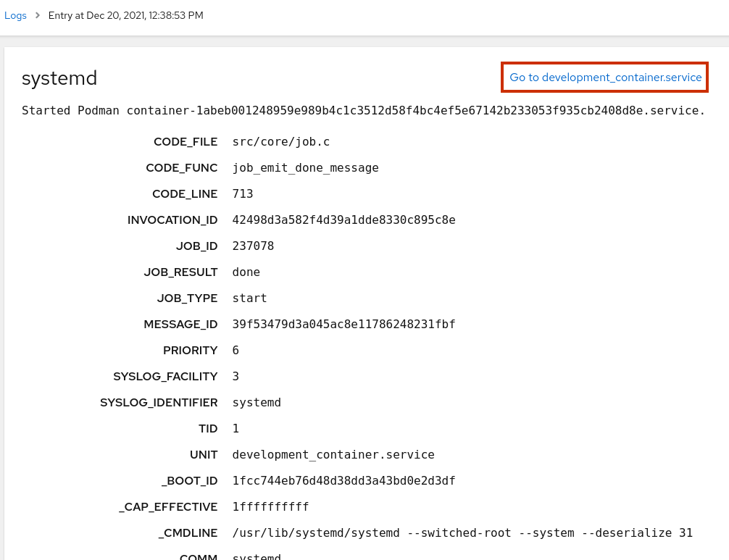Click the CODE_LINE value 713

pos(243,194)
